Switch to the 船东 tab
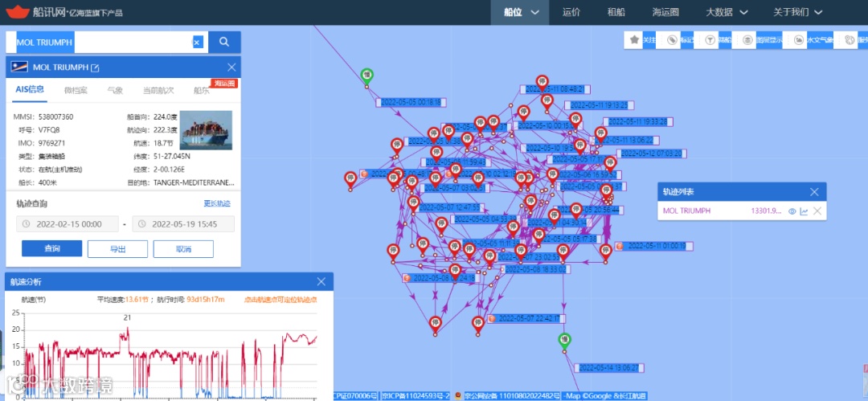Image resolution: width=868 pixels, height=401 pixels. click(x=202, y=91)
